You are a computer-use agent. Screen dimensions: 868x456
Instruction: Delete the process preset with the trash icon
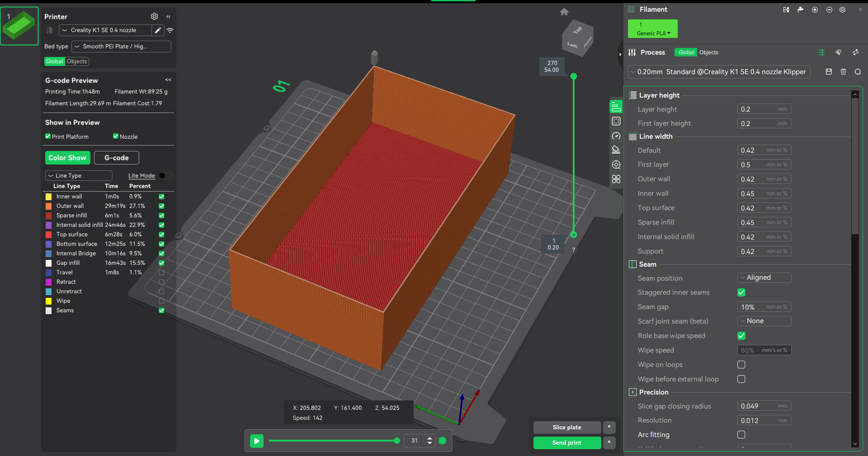click(843, 72)
